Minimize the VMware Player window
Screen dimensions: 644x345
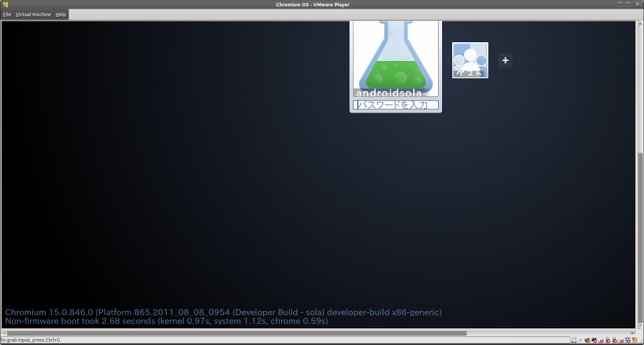coord(620,4)
